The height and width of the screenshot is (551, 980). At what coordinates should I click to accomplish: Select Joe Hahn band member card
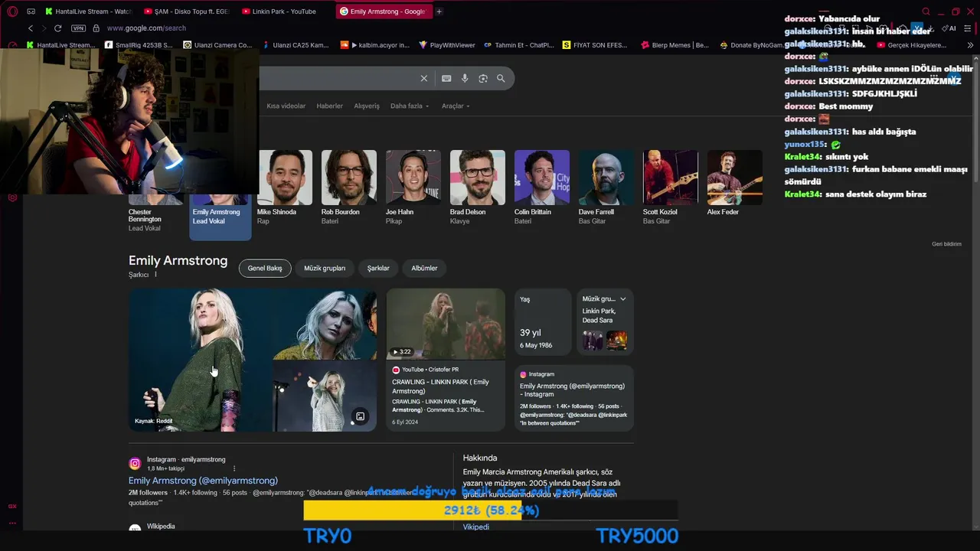click(x=413, y=187)
